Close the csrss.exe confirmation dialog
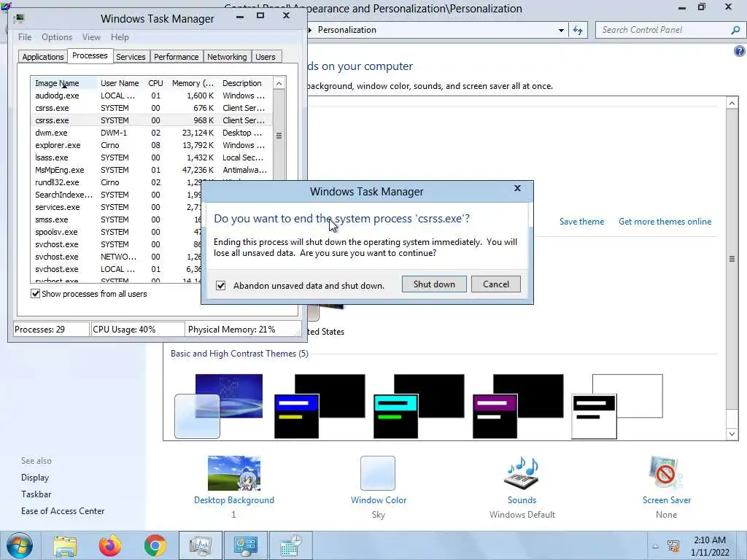 coord(517,189)
